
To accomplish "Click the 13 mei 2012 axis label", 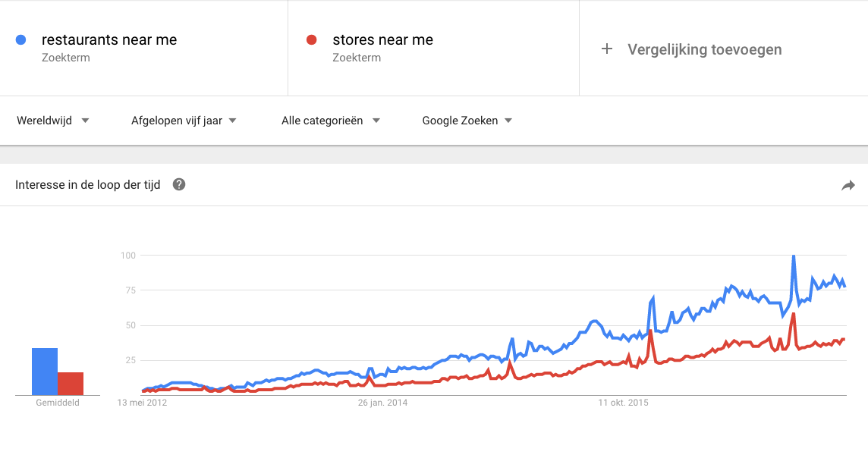I will click(142, 403).
